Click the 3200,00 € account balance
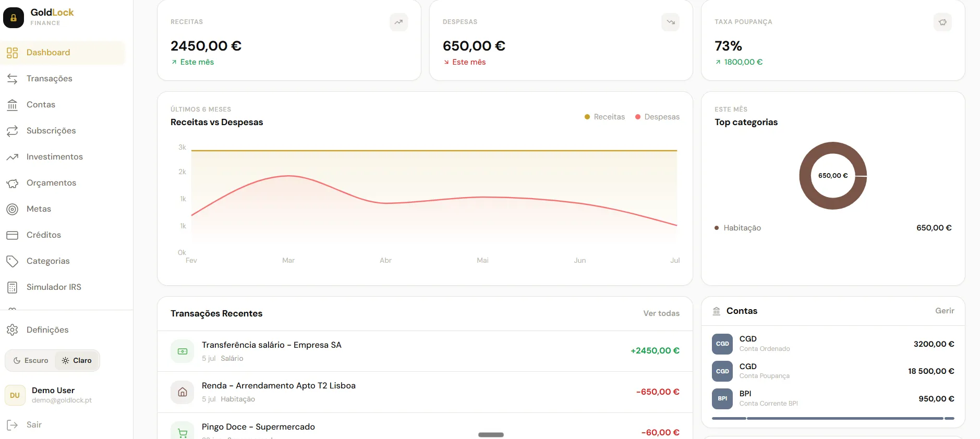Viewport: 980px width, 439px height. coord(934,344)
